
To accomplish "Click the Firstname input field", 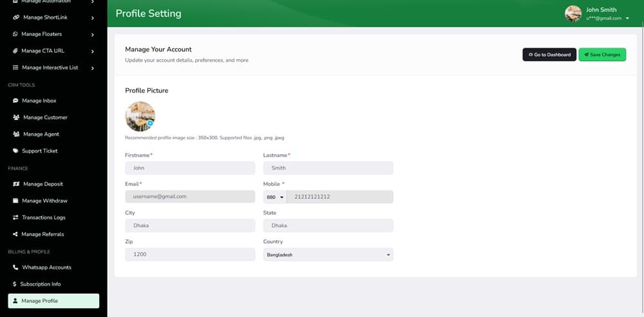I will [190, 168].
